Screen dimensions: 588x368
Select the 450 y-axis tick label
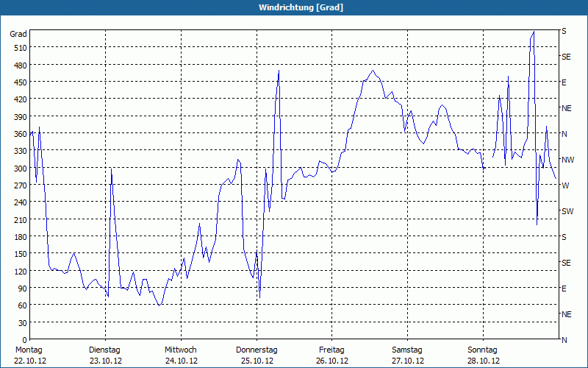coord(21,82)
